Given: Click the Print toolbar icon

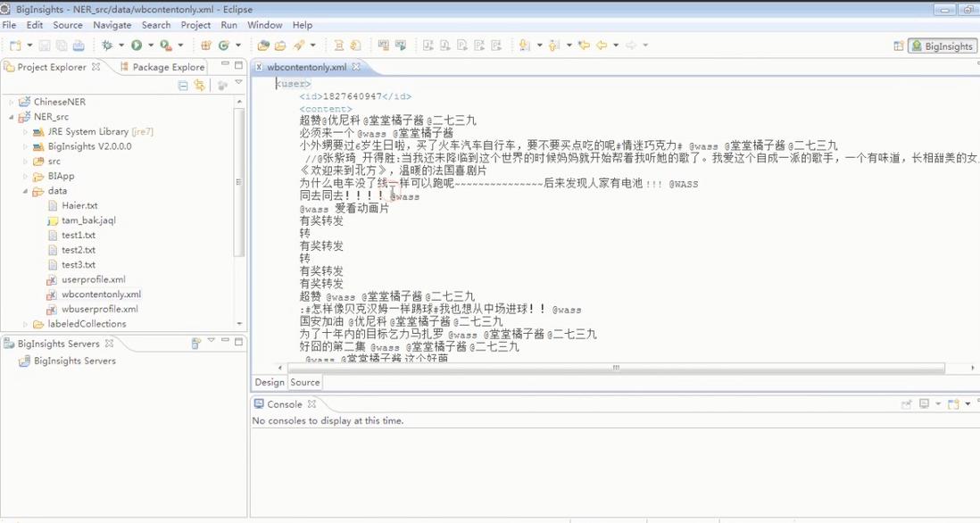Looking at the screenshot, I should coord(79,45).
